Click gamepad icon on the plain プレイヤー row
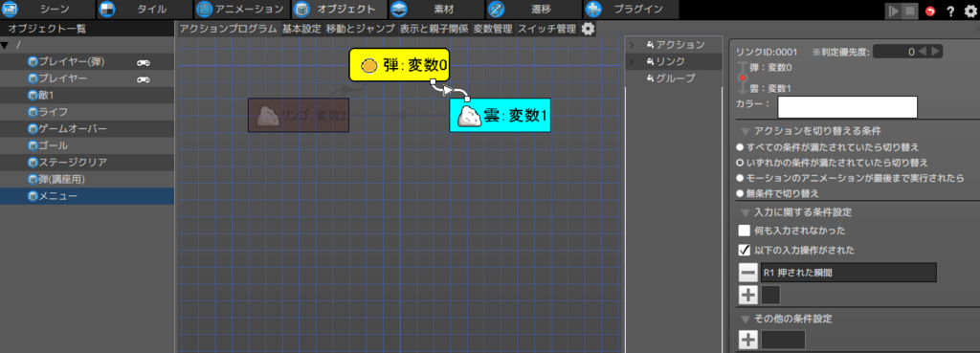Screen dimensions: 980x353 144,78
